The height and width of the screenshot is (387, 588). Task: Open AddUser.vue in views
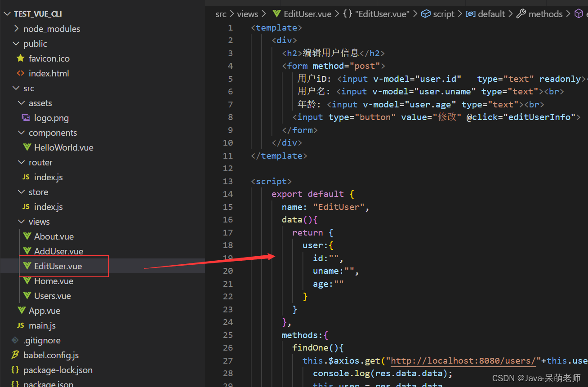59,251
